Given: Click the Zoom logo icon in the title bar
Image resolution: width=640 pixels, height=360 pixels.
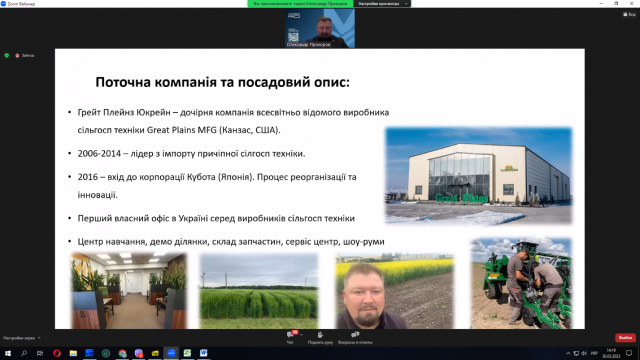Looking at the screenshot, I should [x=3, y=3].
